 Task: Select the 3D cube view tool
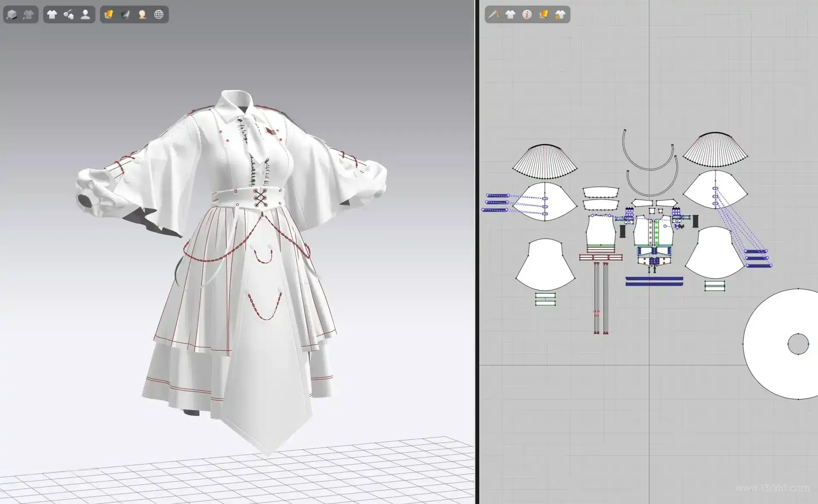tap(13, 15)
